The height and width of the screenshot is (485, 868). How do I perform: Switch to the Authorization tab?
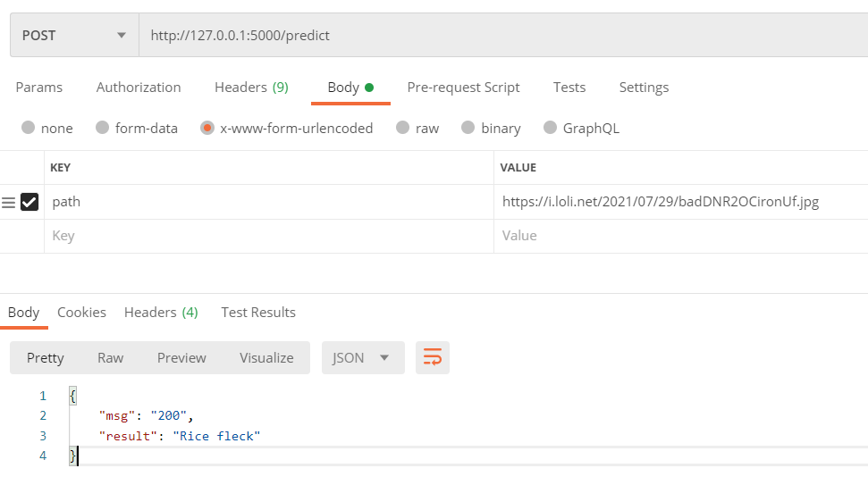(139, 88)
